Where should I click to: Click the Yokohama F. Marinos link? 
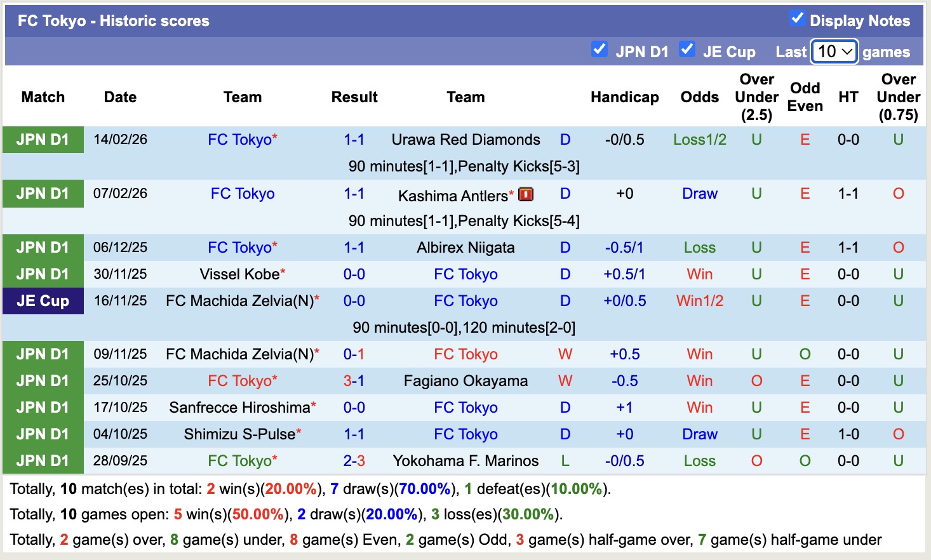[465, 461]
